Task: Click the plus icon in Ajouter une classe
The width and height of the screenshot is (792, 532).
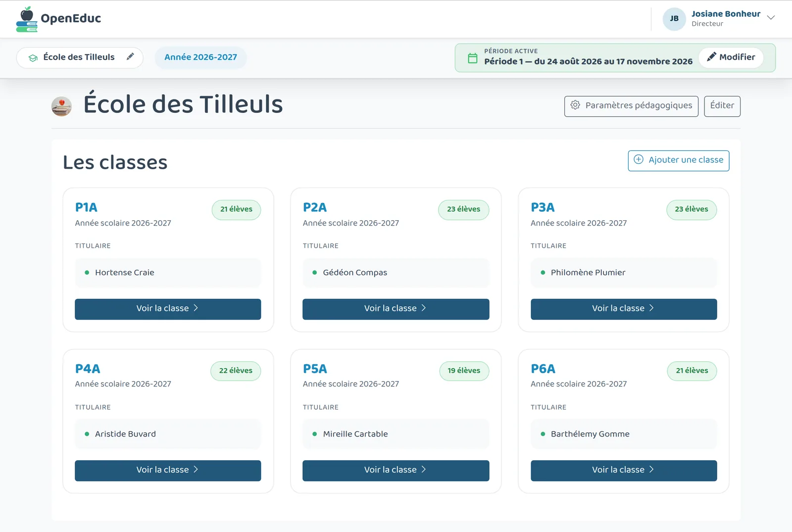Action: coord(639,159)
